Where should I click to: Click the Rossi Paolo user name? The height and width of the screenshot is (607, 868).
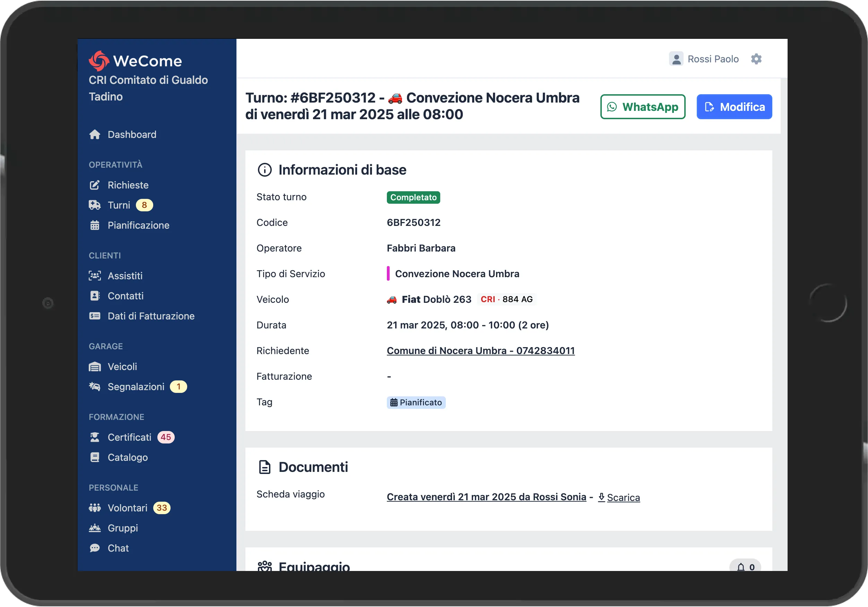[x=713, y=59]
